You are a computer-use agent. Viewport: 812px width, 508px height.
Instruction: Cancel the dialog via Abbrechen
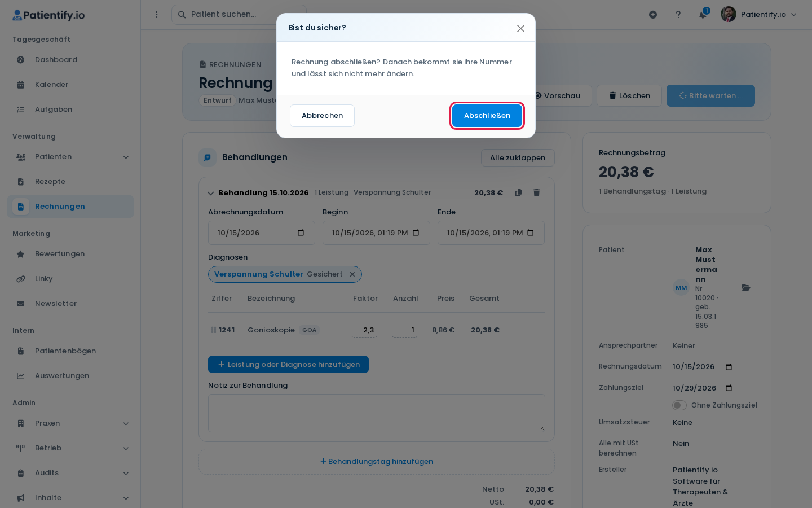[322, 116]
